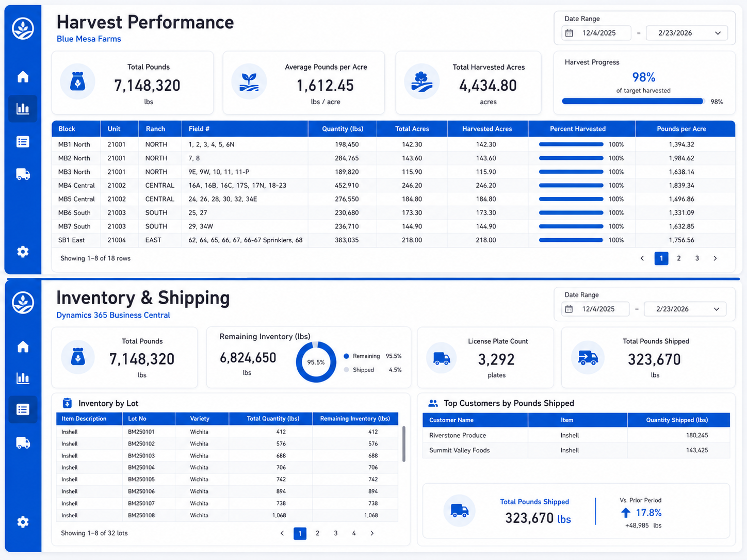Click the Inventory by Lot scrollbar

coord(403,444)
